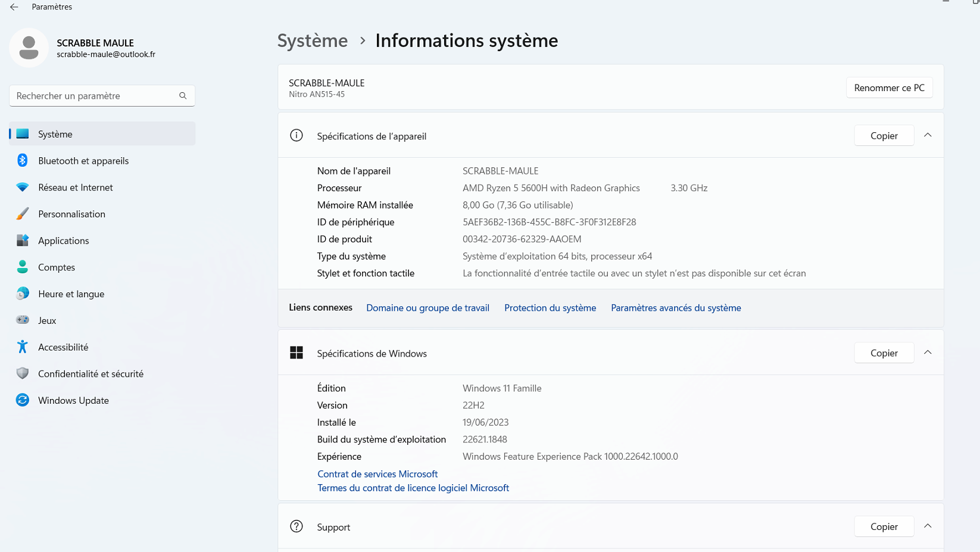Collapse the Support section chevron
Image resolution: width=980 pixels, height=552 pixels.
(x=928, y=526)
